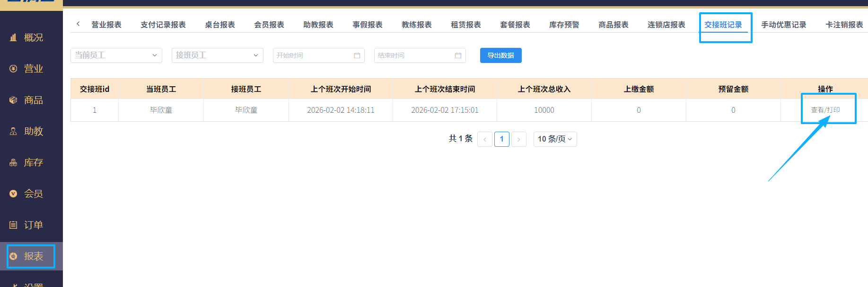This screenshot has width=868, height=287.
Task: Click the calendar icon in 开始时间 field
Action: [357, 55]
